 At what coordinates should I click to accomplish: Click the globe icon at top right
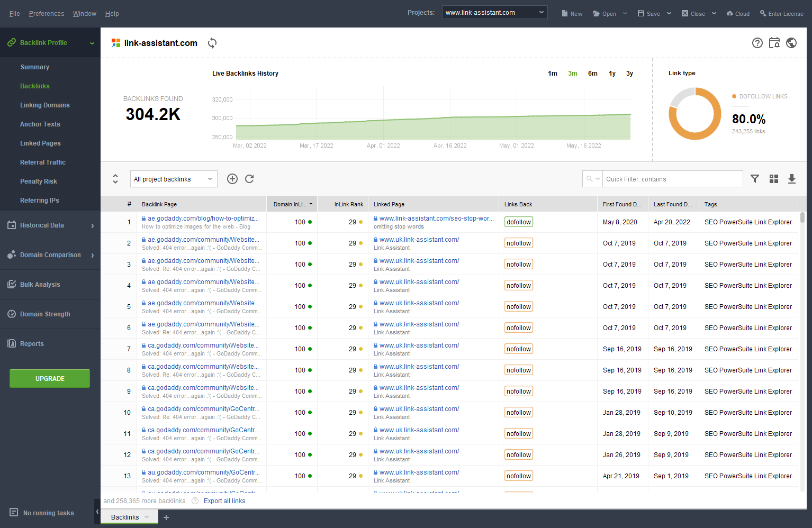pyautogui.click(x=791, y=43)
